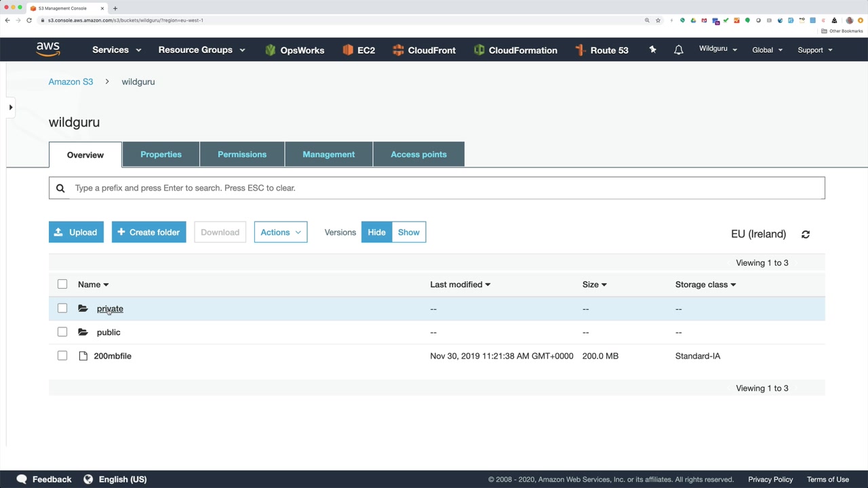Check the box for 200mbfile

coord(62,356)
